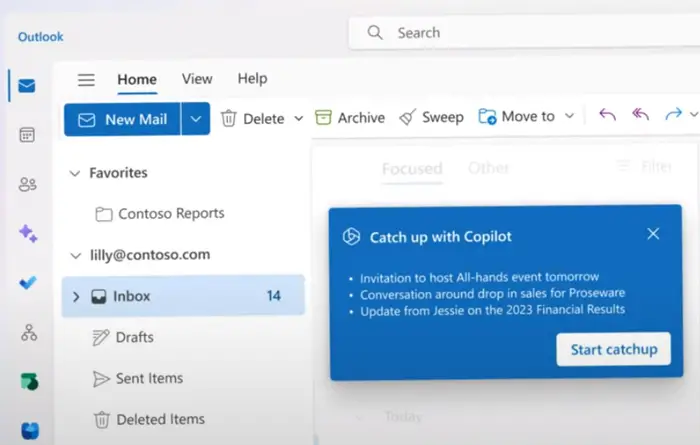Open the New Mail options dropdown
This screenshot has height=445, width=700.
tap(196, 119)
